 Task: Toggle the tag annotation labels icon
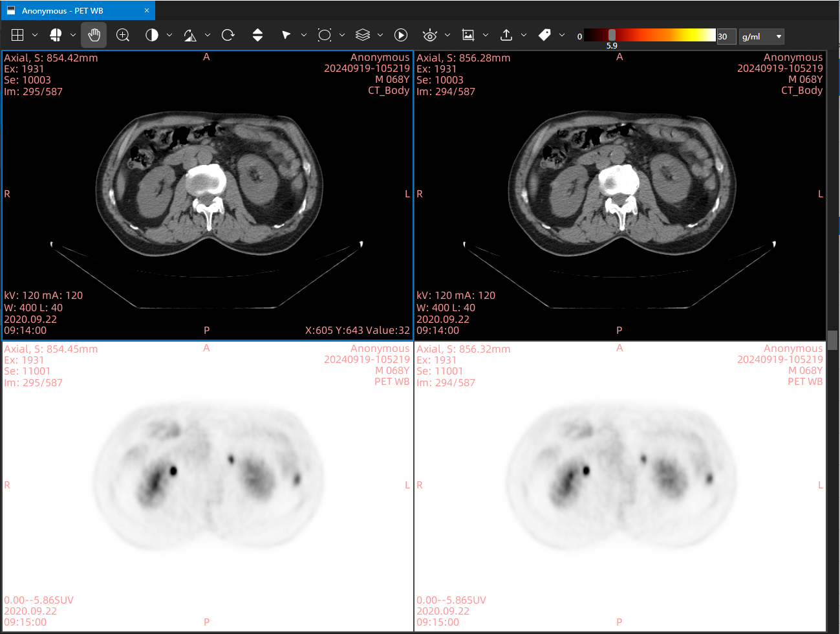coord(544,35)
